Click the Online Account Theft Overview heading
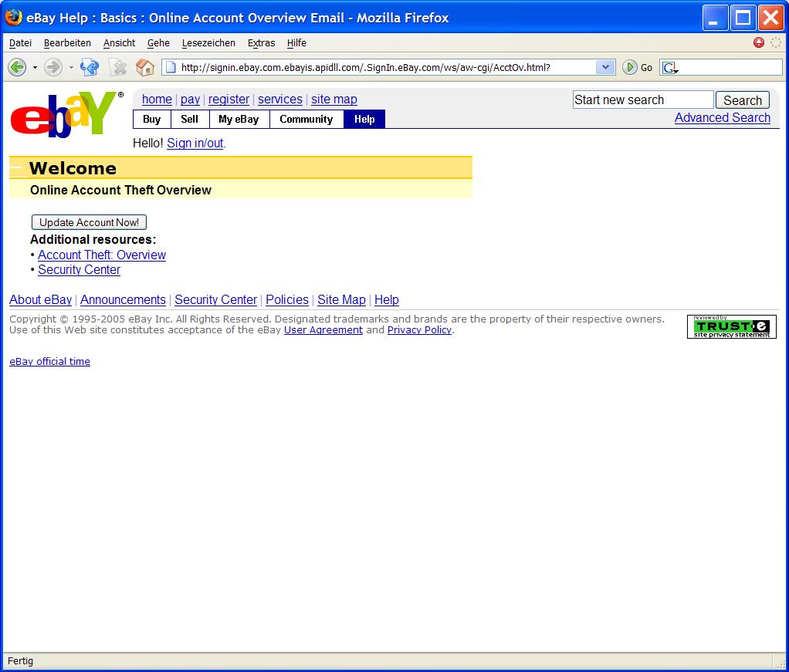This screenshot has height=672, width=789. click(120, 190)
